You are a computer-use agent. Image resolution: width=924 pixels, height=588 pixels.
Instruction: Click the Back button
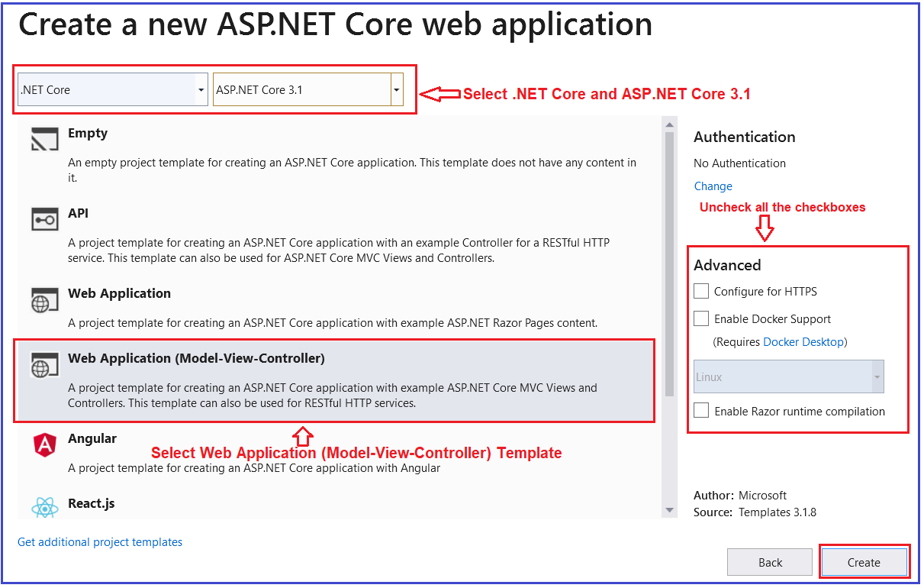point(769,562)
